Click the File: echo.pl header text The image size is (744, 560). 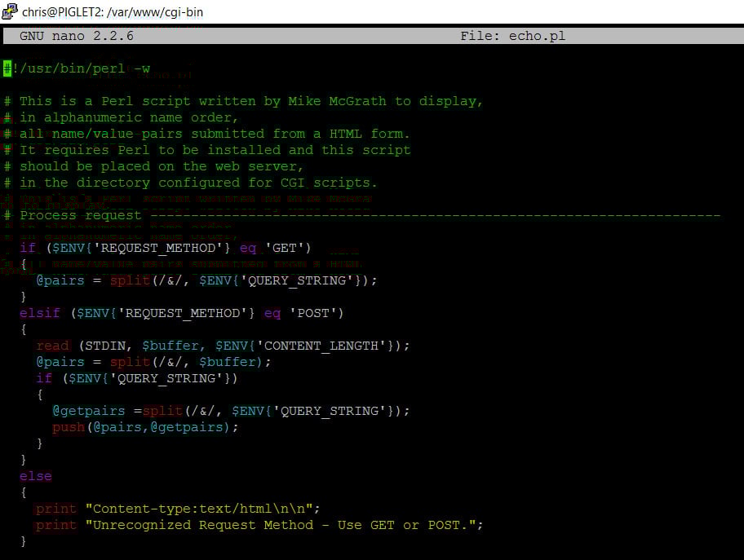[x=516, y=36]
